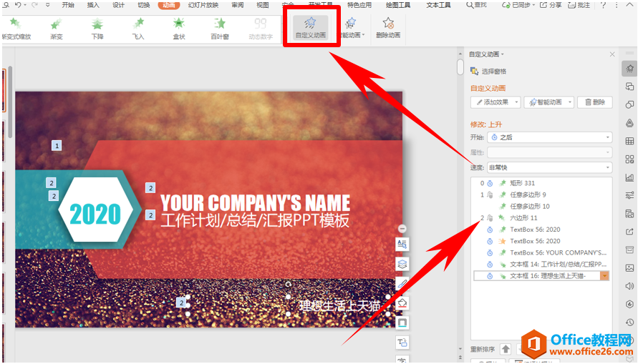Click the text layout icon atop floating toolbar
Image resolution: width=638 pixels, height=364 pixels.
(x=402, y=244)
